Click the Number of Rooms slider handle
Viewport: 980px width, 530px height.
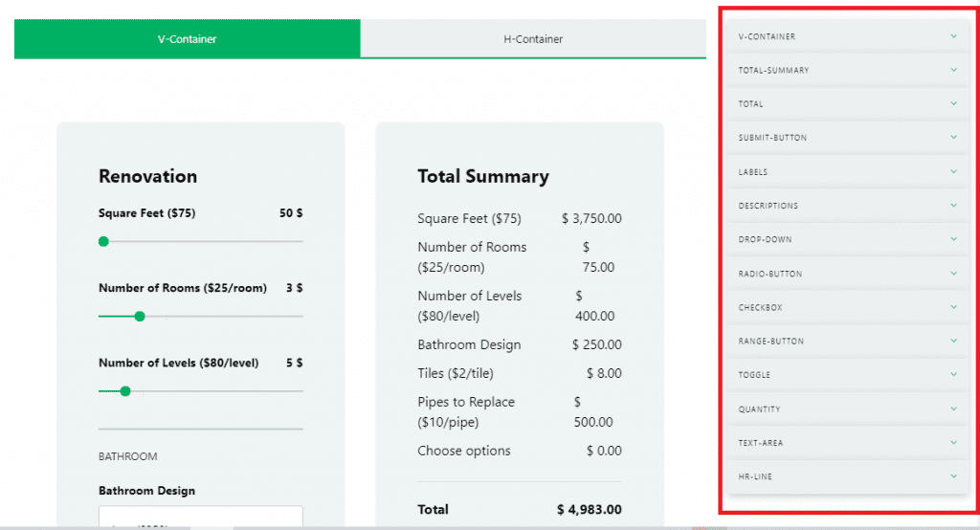coord(140,316)
